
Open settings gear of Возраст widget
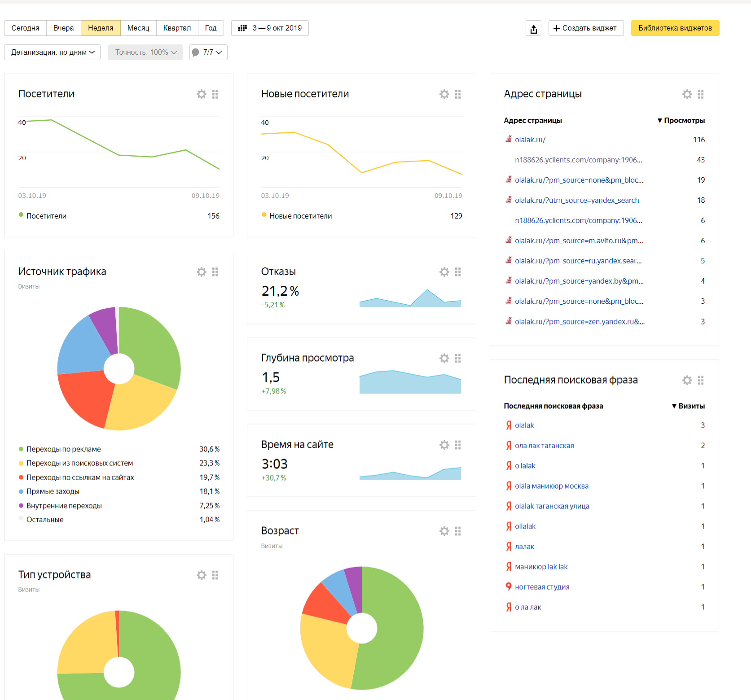[444, 531]
